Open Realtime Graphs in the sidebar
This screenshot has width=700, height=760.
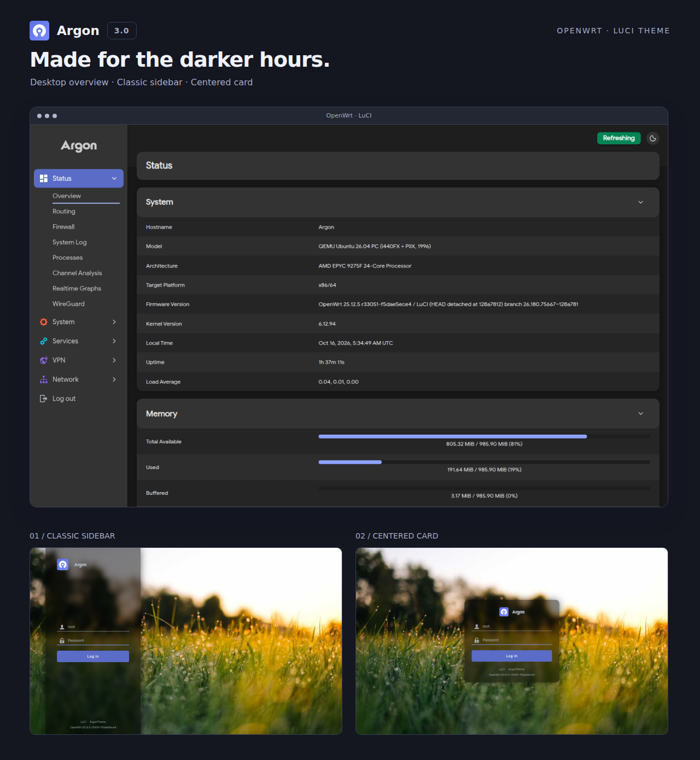pyautogui.click(x=77, y=288)
